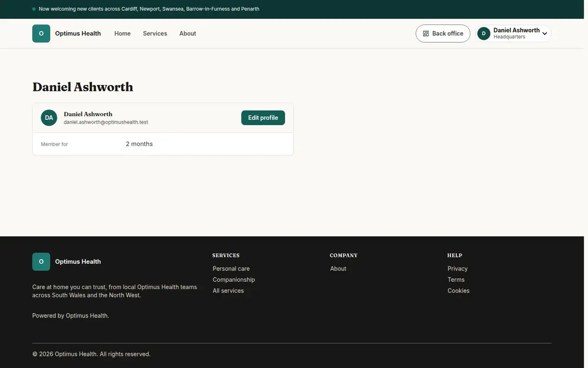Open the Cookies footer link

459,290
